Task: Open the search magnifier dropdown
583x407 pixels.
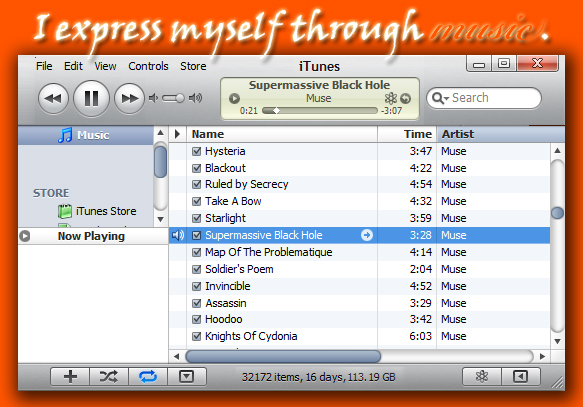Action: click(x=441, y=98)
